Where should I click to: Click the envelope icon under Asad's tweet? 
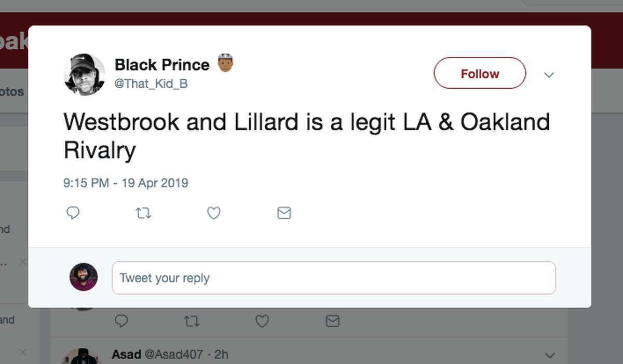[332, 321]
